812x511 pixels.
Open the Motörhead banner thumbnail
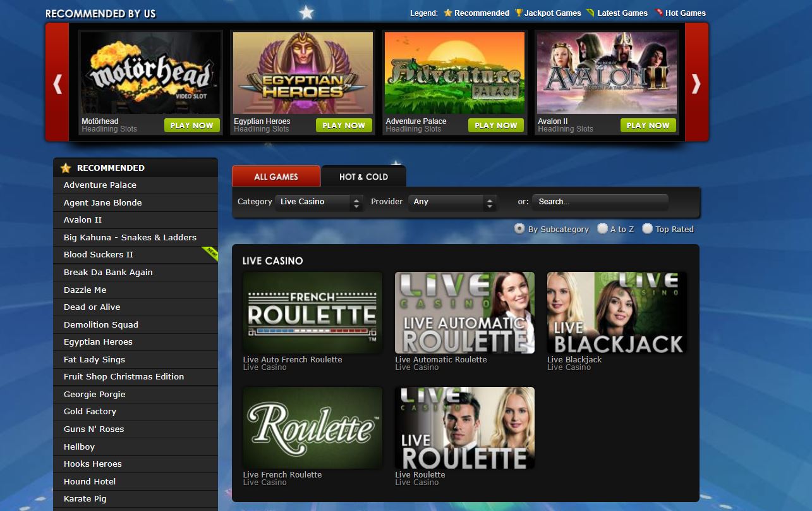150,73
